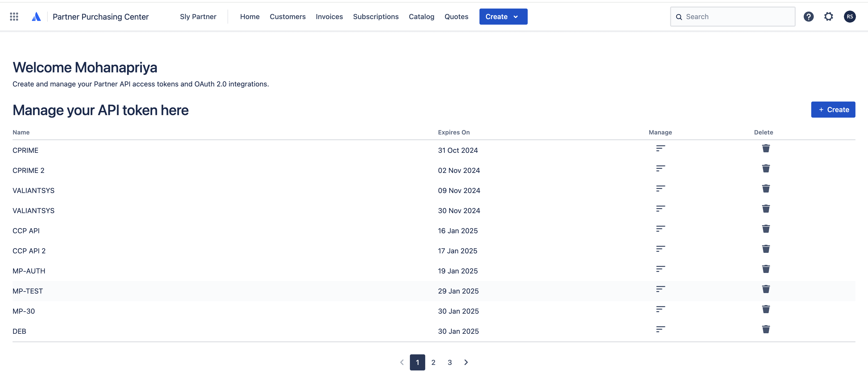Image resolution: width=868 pixels, height=380 pixels.
Task: Open the Catalog navigation link
Action: pyautogui.click(x=421, y=17)
